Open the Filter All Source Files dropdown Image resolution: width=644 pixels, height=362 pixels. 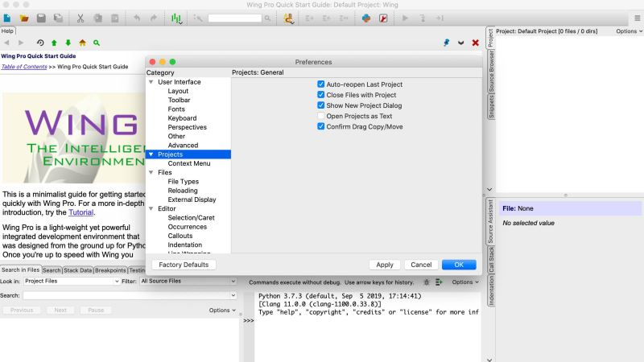pyautogui.click(x=188, y=281)
